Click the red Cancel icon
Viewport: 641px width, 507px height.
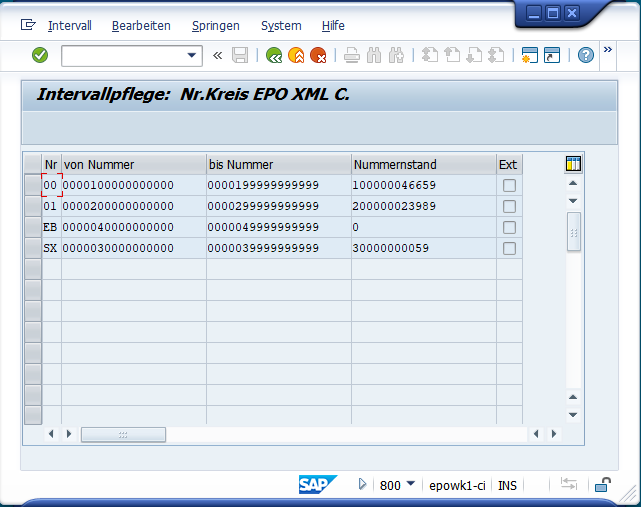tap(318, 55)
